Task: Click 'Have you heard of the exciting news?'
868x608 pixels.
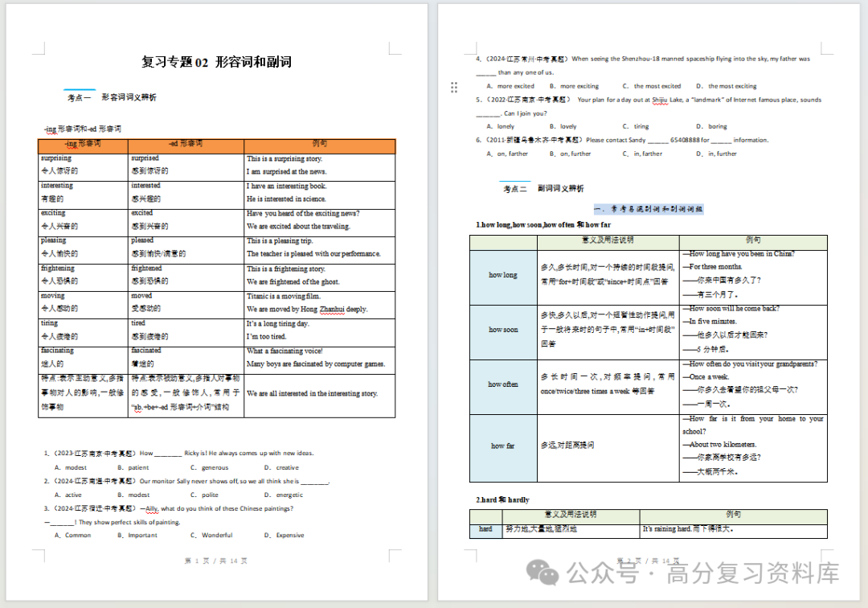Action: tap(303, 214)
